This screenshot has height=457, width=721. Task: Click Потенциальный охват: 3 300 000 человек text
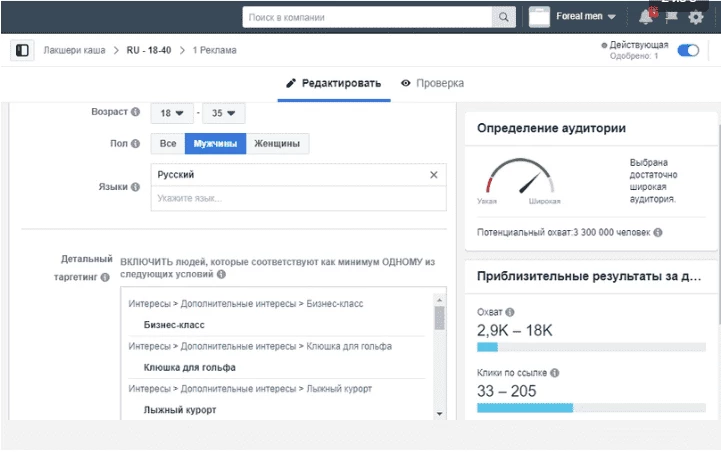(563, 232)
